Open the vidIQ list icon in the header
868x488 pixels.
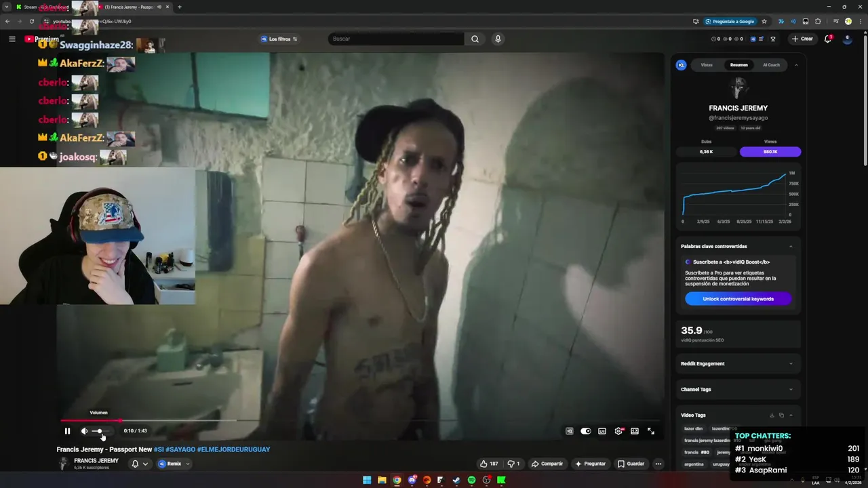click(762, 39)
